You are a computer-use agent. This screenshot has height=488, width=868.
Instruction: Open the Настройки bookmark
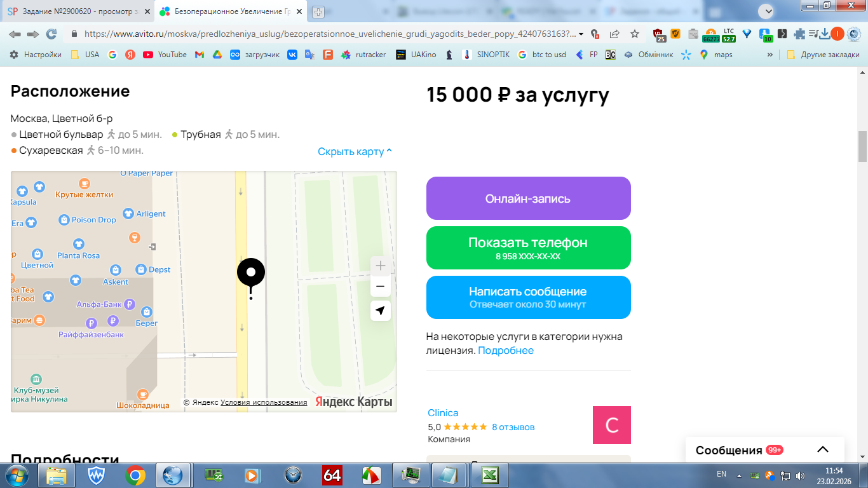[36, 55]
